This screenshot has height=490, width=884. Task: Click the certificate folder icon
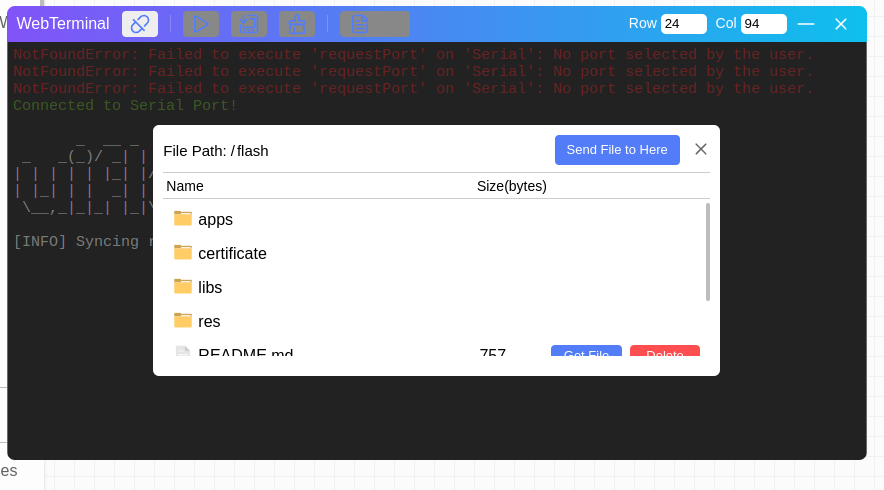[x=183, y=252]
